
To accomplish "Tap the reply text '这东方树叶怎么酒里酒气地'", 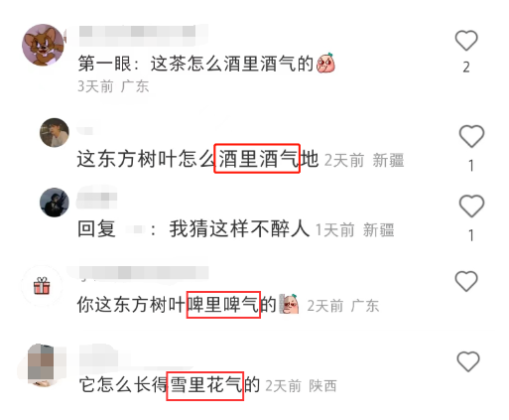I will click(x=197, y=159).
